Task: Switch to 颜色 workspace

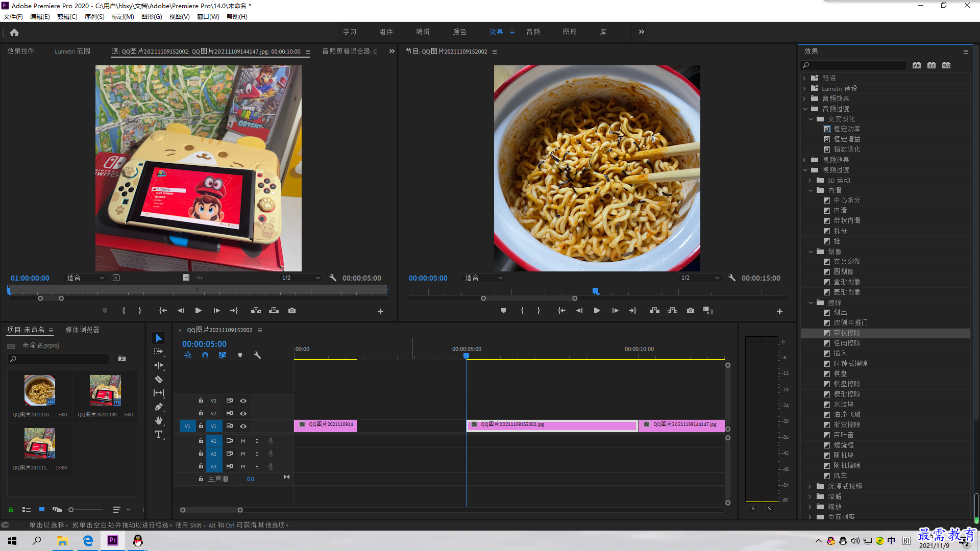Action: (x=459, y=32)
